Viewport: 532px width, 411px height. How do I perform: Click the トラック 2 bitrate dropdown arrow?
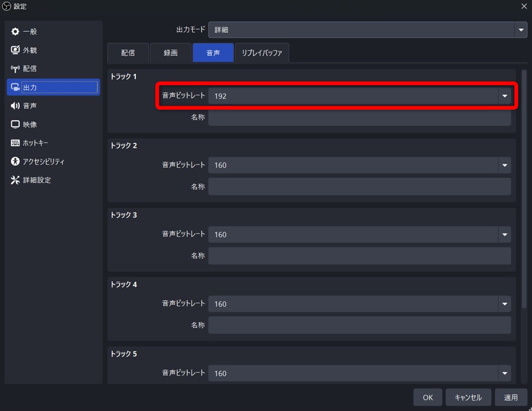click(x=504, y=165)
